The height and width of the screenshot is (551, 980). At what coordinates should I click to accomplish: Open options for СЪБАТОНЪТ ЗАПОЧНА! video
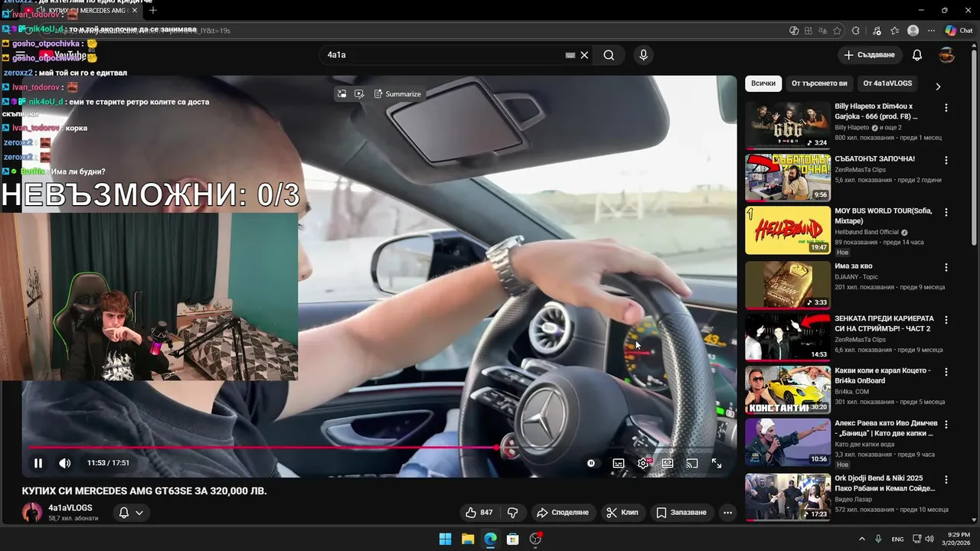point(946,161)
